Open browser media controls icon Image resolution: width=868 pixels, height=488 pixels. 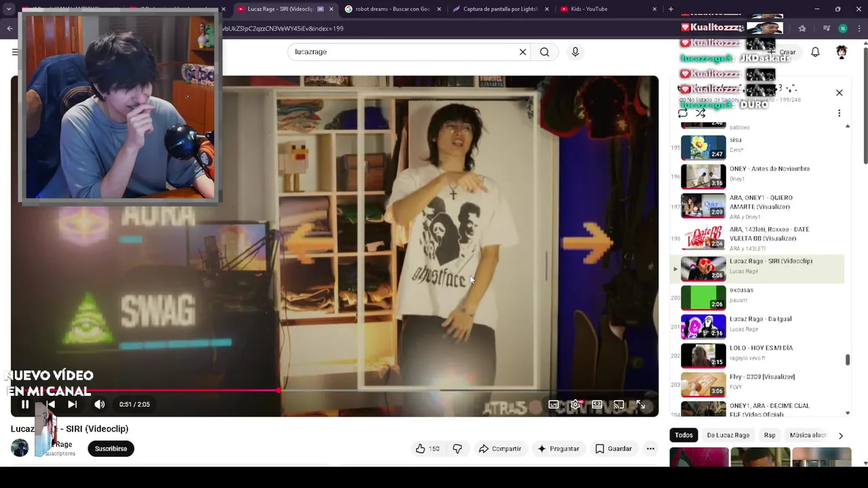coord(826,28)
